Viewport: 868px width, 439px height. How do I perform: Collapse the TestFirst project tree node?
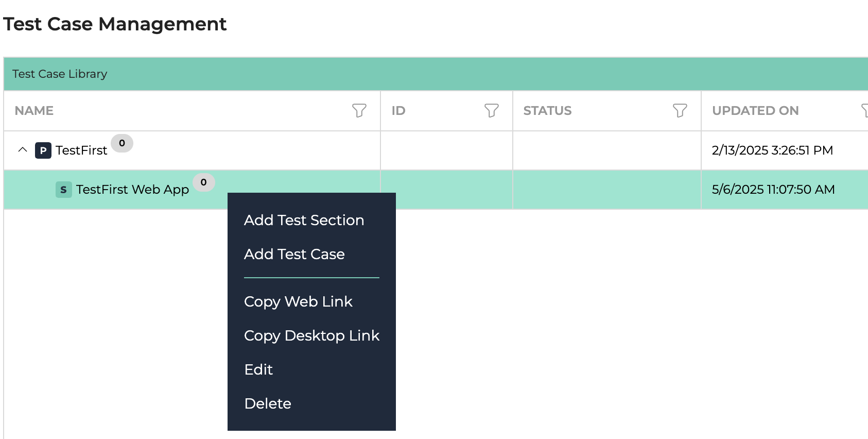click(23, 150)
